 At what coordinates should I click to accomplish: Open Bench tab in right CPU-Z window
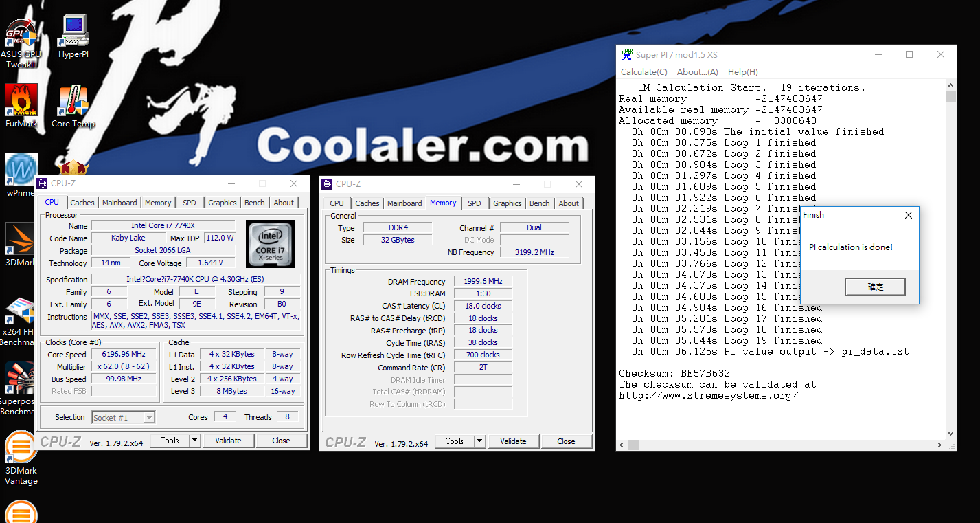pos(540,203)
